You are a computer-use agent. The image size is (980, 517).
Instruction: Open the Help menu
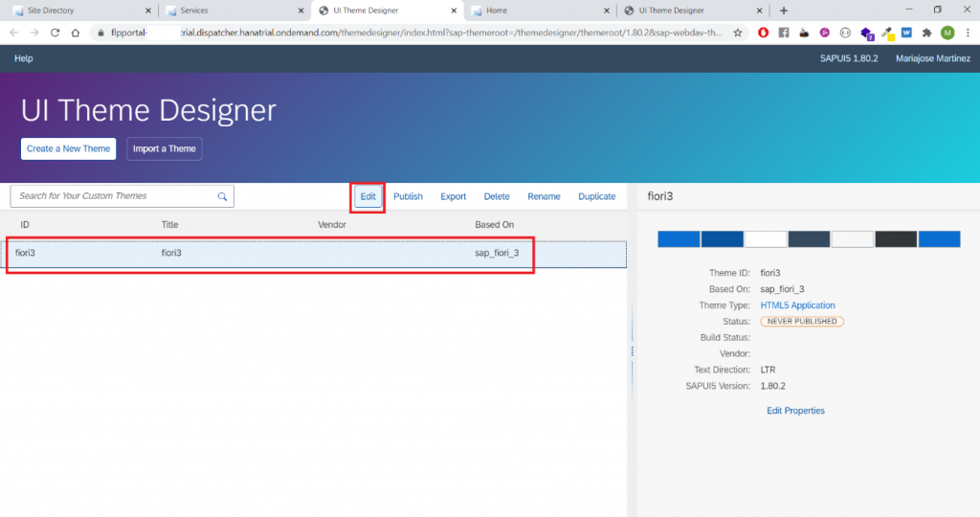(x=24, y=58)
